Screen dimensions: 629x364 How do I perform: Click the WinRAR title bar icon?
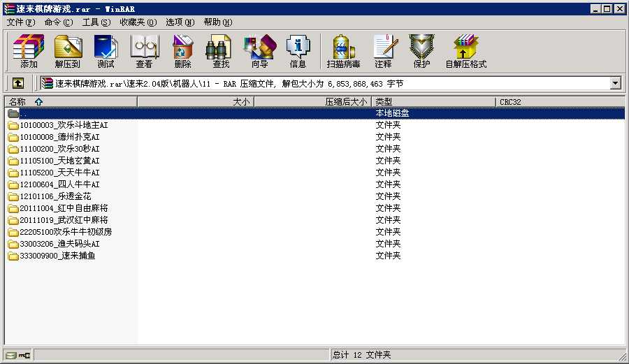pyautogui.click(x=9, y=9)
